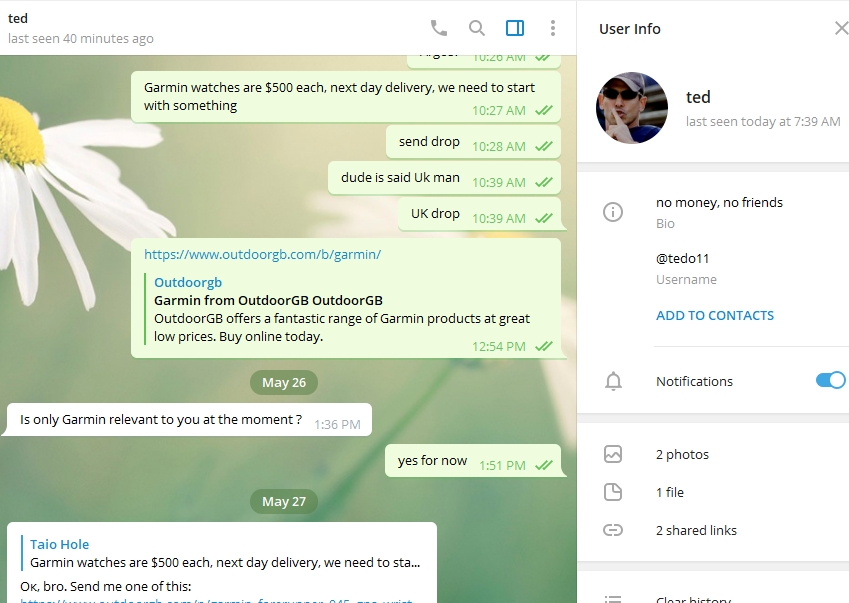Toggle the user info side panel icon
Image resolution: width=849 pixels, height=603 pixels.
tap(514, 28)
